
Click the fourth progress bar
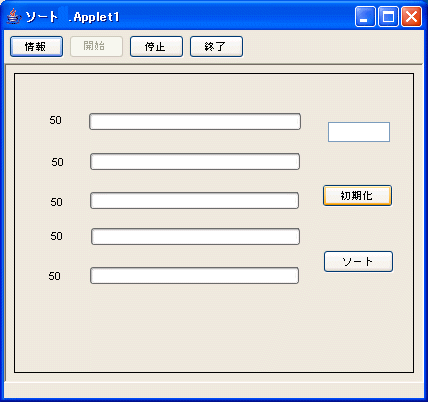(x=196, y=236)
